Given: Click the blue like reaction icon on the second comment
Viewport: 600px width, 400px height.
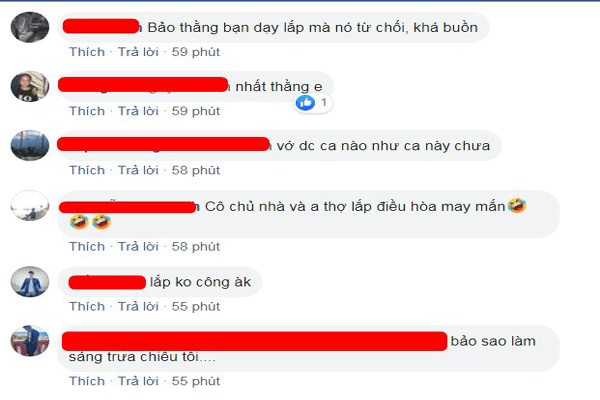Looking at the screenshot, I should pos(305,103).
